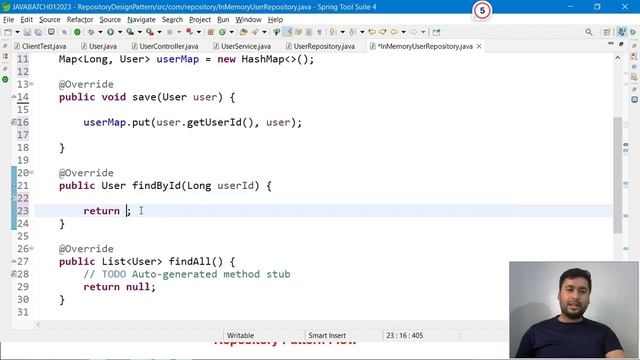The height and width of the screenshot is (360, 640).
Task: Open the Edit menu
Action: [27, 20]
